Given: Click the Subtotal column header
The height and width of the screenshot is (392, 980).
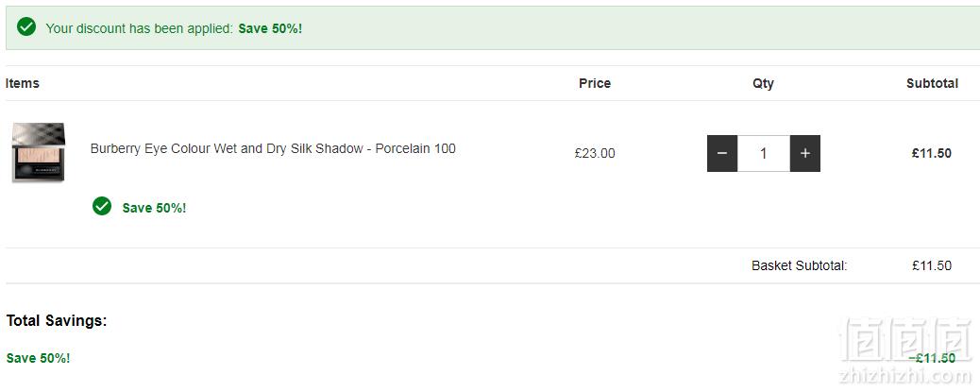Looking at the screenshot, I should tap(932, 83).
